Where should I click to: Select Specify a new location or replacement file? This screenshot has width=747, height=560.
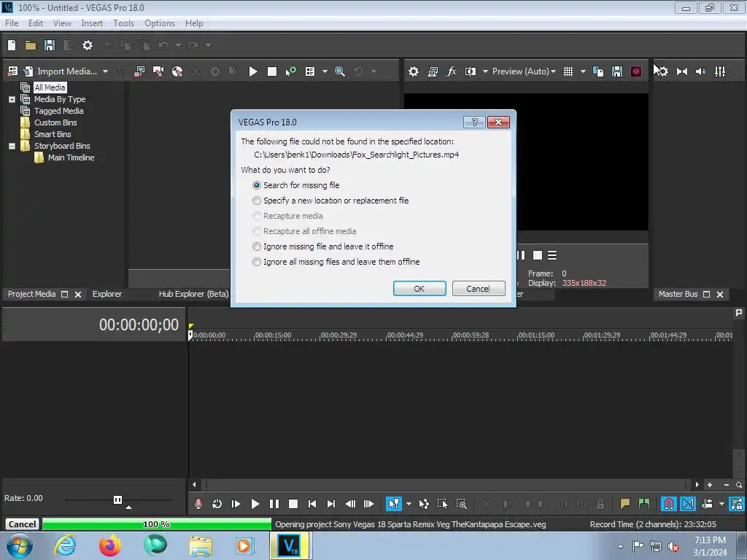(330, 201)
